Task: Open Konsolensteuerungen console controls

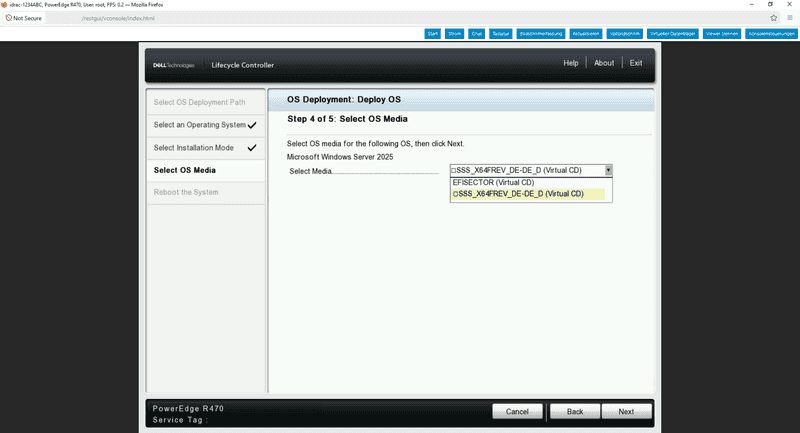Action: point(771,34)
